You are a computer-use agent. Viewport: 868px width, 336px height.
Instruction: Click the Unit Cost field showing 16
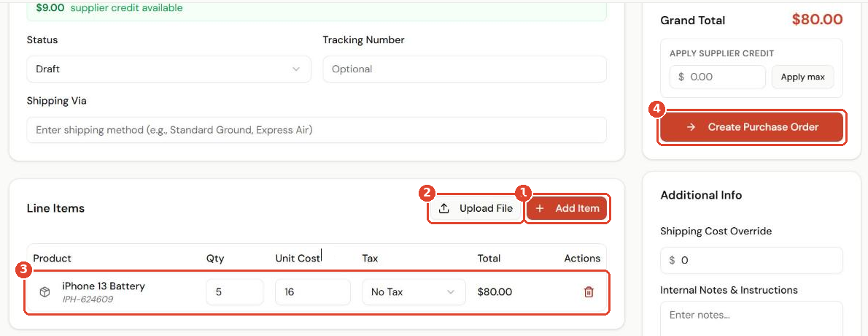tap(313, 291)
